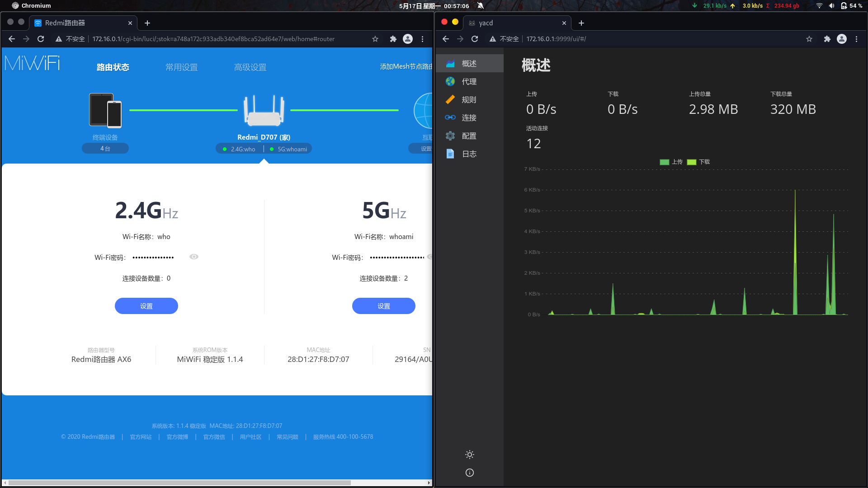Open the Chromium menu in the yacd window

[x=856, y=39]
